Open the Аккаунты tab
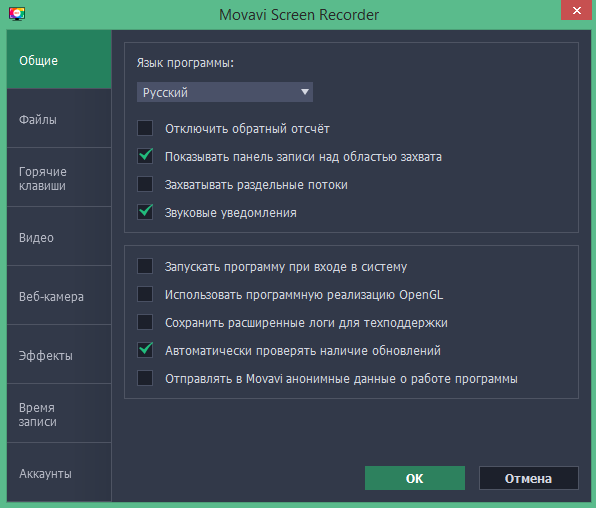 pos(59,473)
